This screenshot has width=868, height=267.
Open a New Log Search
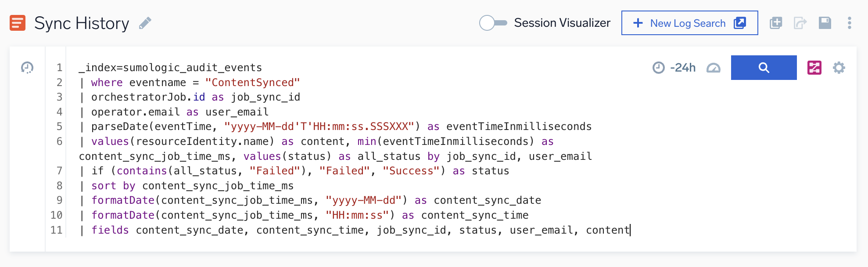click(x=689, y=23)
